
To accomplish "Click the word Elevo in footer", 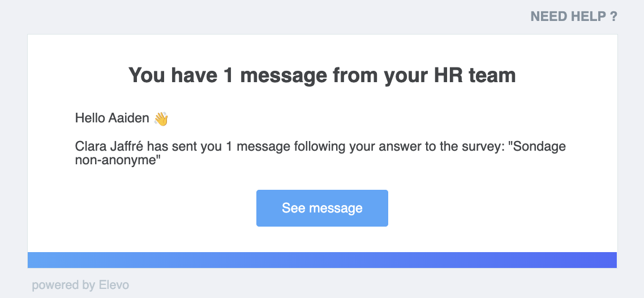I will (x=114, y=285).
